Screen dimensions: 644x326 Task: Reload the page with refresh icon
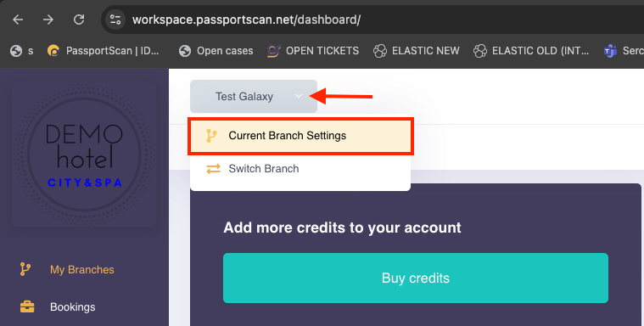coord(79,20)
